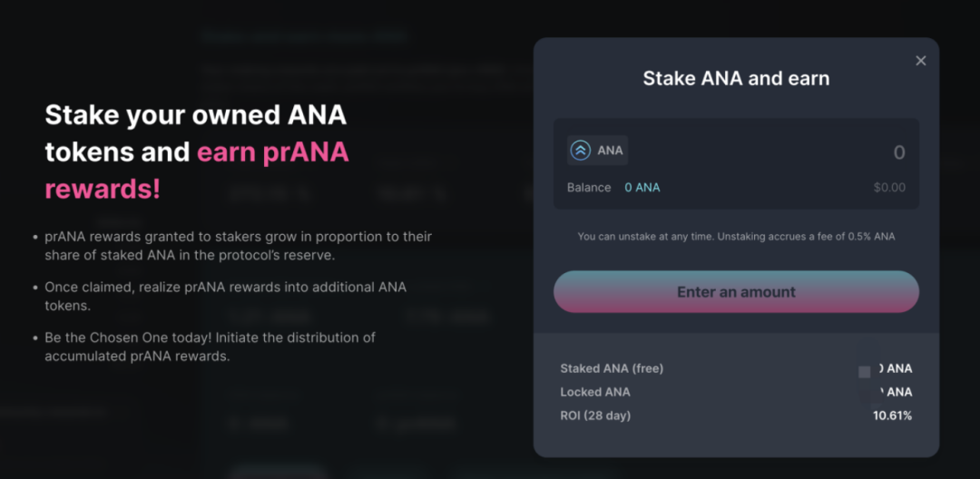Click the Locked ANA label
The width and height of the screenshot is (980, 479).
pos(595,392)
